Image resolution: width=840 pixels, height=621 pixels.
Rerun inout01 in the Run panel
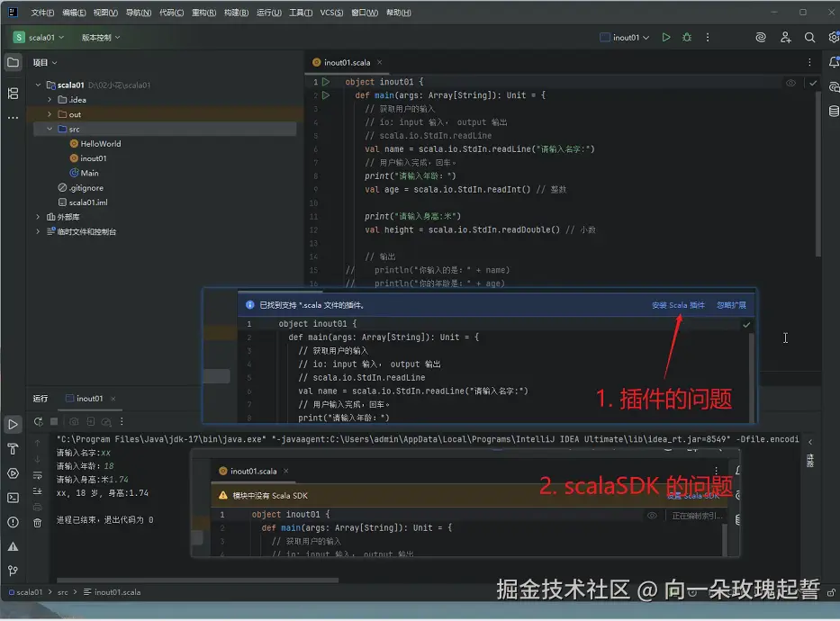pyautogui.click(x=38, y=422)
